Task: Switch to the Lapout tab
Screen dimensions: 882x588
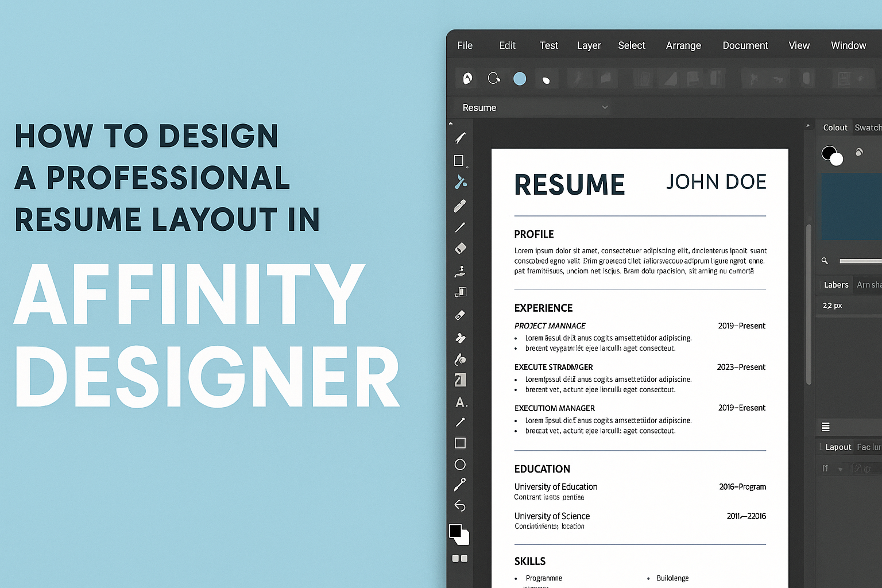Action: pyautogui.click(x=838, y=447)
